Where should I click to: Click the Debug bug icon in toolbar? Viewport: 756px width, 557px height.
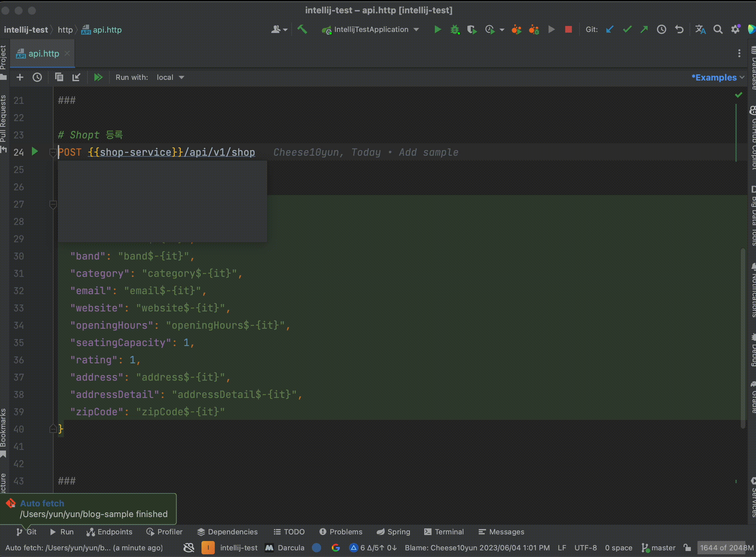pos(455,30)
